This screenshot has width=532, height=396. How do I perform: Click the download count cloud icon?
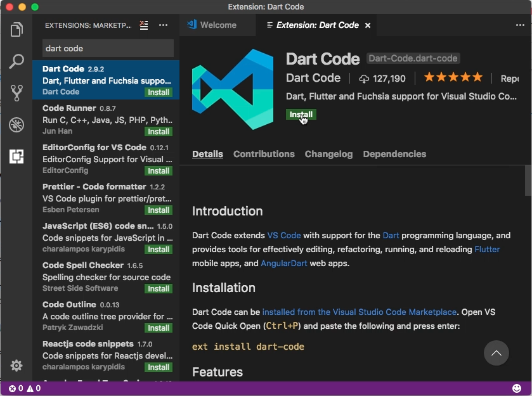[364, 79]
